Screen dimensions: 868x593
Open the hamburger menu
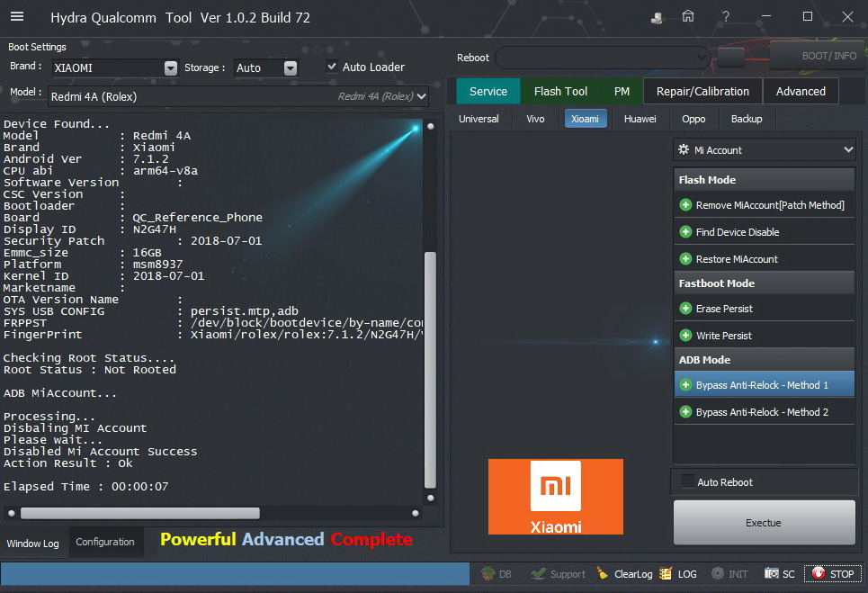[17, 17]
